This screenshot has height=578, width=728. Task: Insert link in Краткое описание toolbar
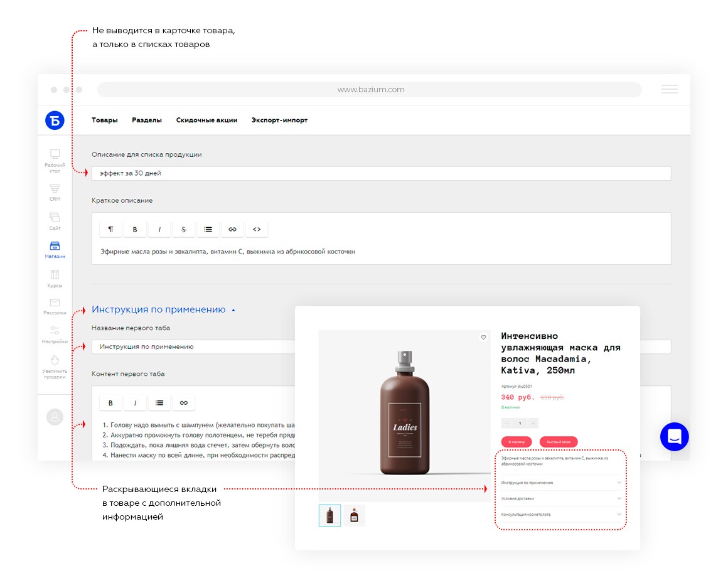pyautogui.click(x=233, y=229)
